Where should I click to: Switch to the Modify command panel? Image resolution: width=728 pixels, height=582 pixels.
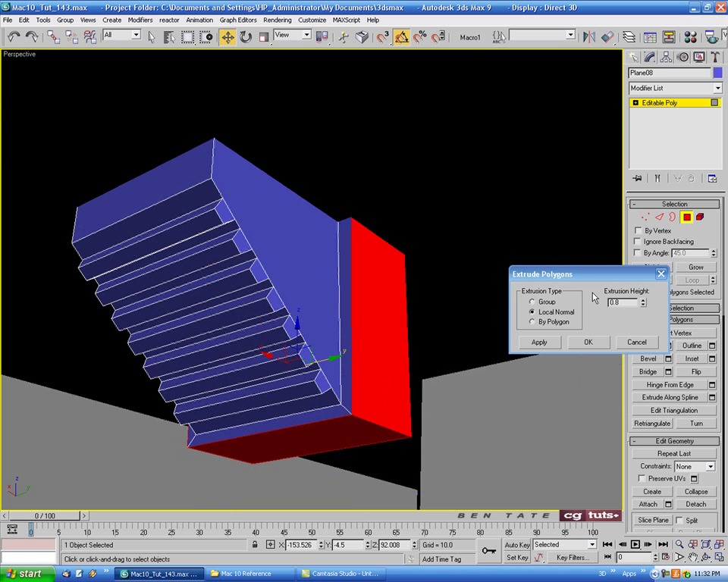(x=650, y=57)
